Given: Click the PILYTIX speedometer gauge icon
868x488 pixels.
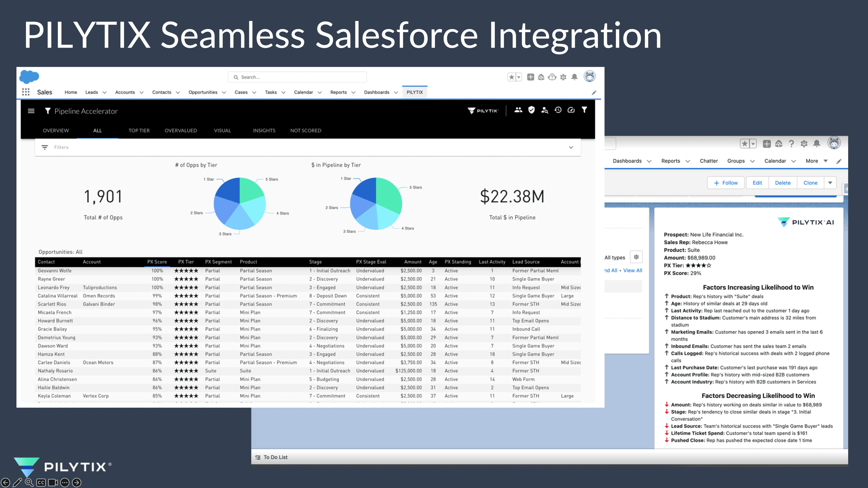Looking at the screenshot, I should (x=571, y=110).
